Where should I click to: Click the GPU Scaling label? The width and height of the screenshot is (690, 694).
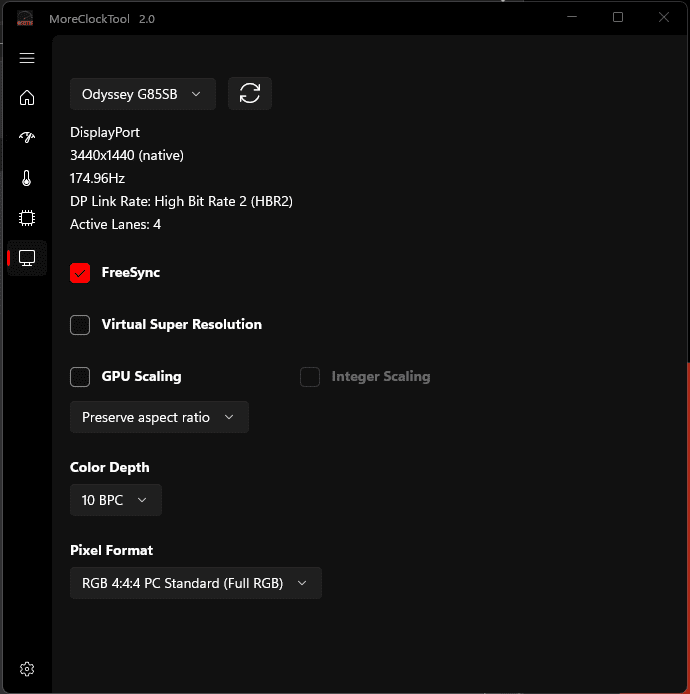tap(141, 377)
